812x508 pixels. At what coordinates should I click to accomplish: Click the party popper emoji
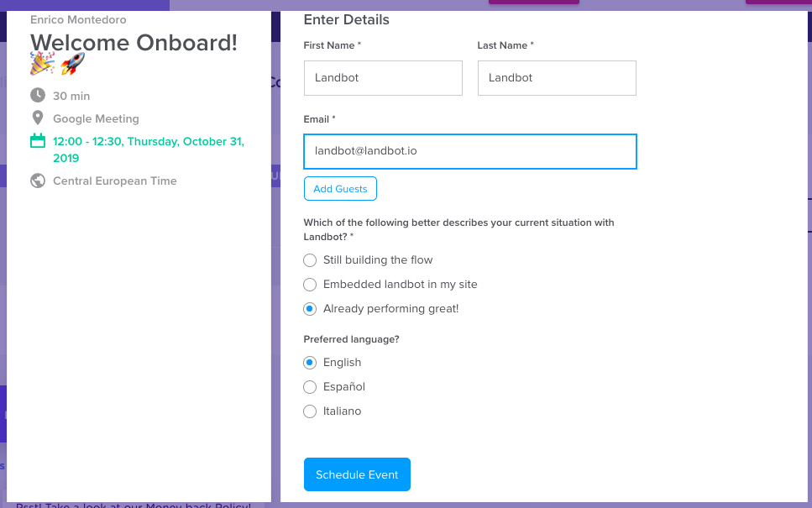point(42,63)
